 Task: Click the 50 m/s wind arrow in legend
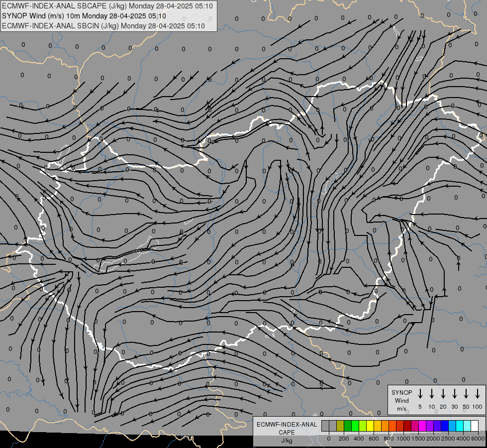point(466,393)
